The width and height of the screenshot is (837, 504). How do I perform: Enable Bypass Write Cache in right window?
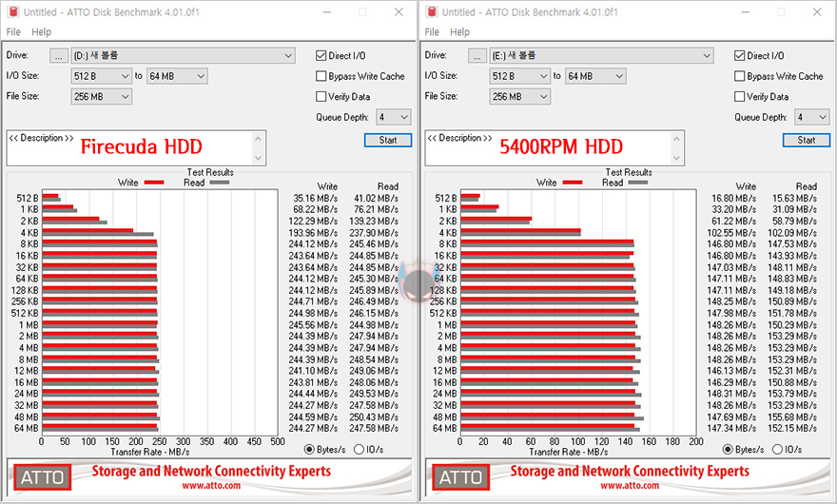point(739,76)
